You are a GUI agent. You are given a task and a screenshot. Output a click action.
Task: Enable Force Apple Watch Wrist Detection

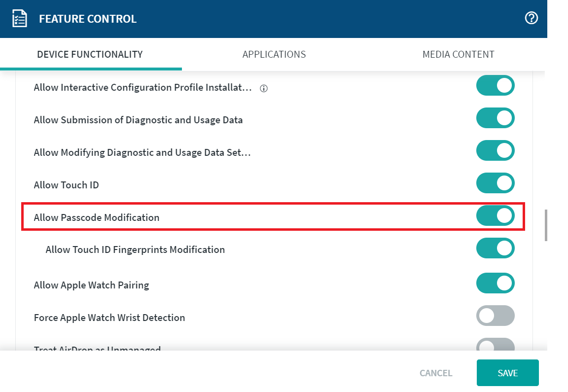click(495, 316)
